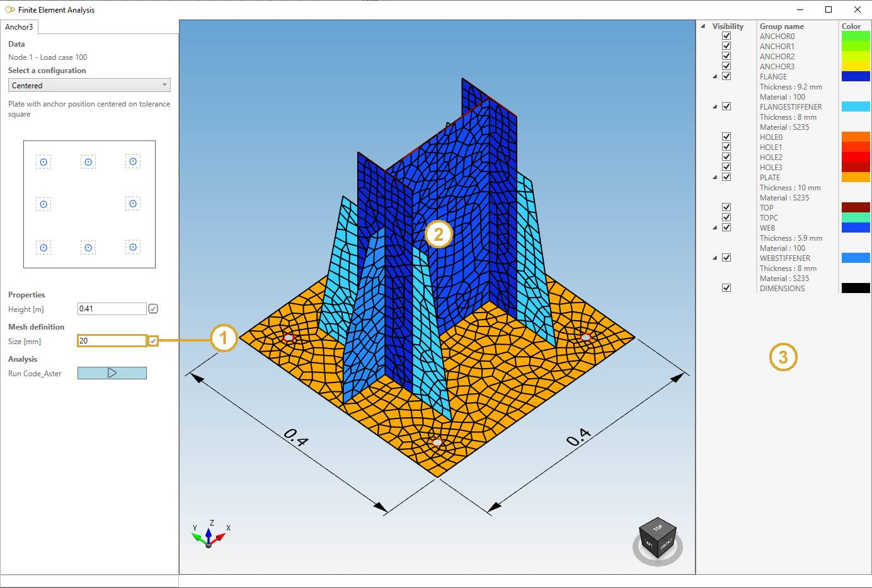Select top-left anchor in configuration diagram
The height and width of the screenshot is (588, 872).
[43, 162]
